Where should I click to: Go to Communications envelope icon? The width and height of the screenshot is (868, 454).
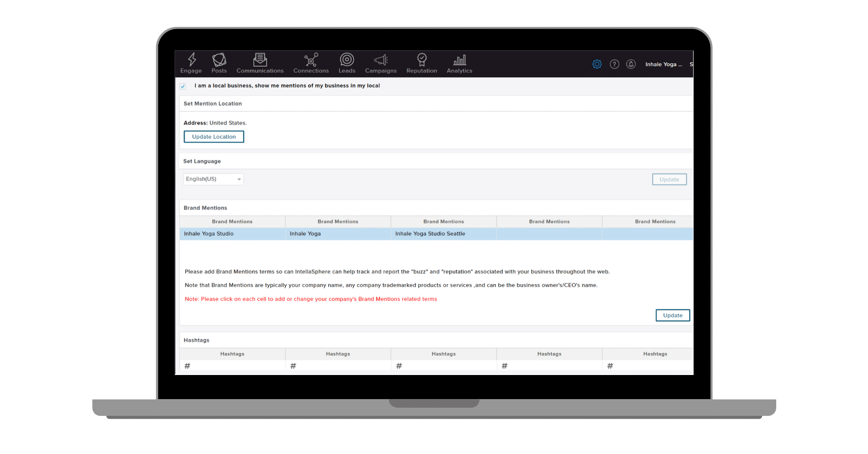pos(260,60)
